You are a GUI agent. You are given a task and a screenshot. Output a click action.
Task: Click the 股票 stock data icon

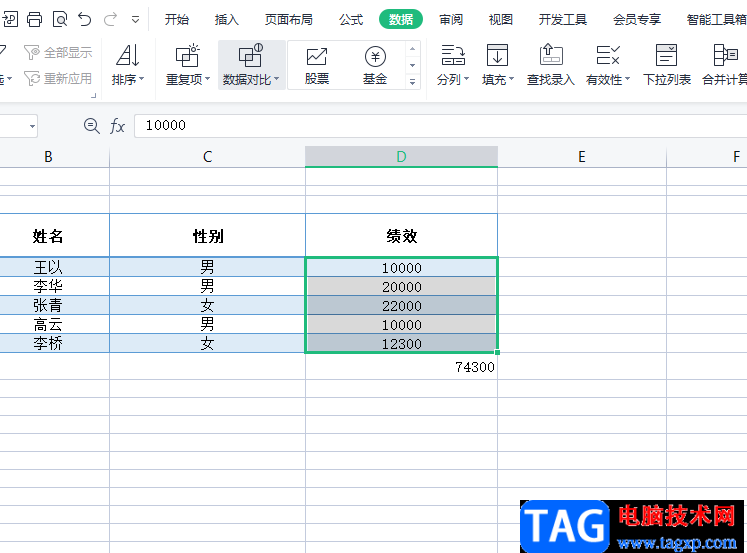[x=317, y=57]
